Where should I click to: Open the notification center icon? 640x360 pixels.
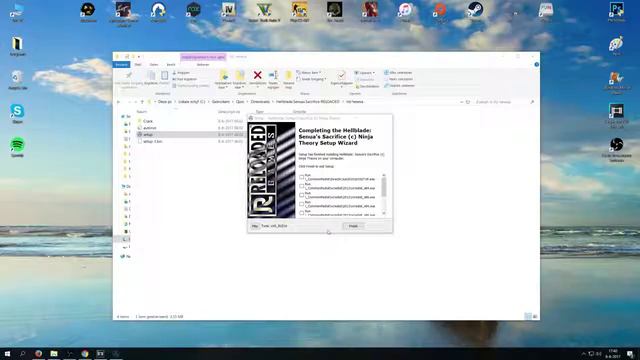(x=631, y=353)
